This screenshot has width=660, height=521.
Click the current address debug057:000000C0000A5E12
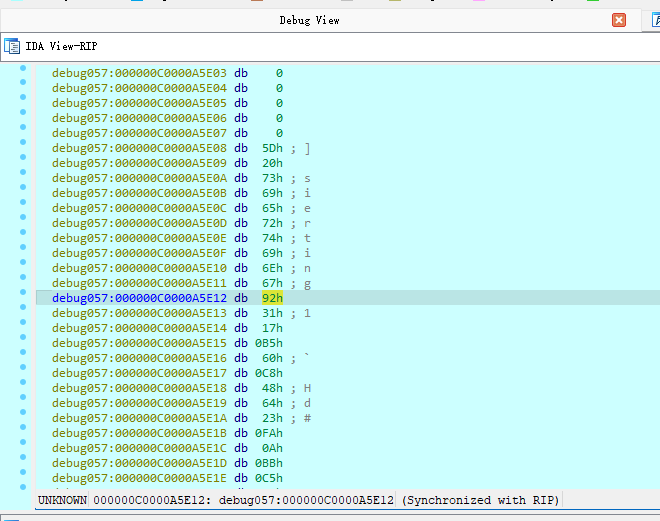pos(139,298)
